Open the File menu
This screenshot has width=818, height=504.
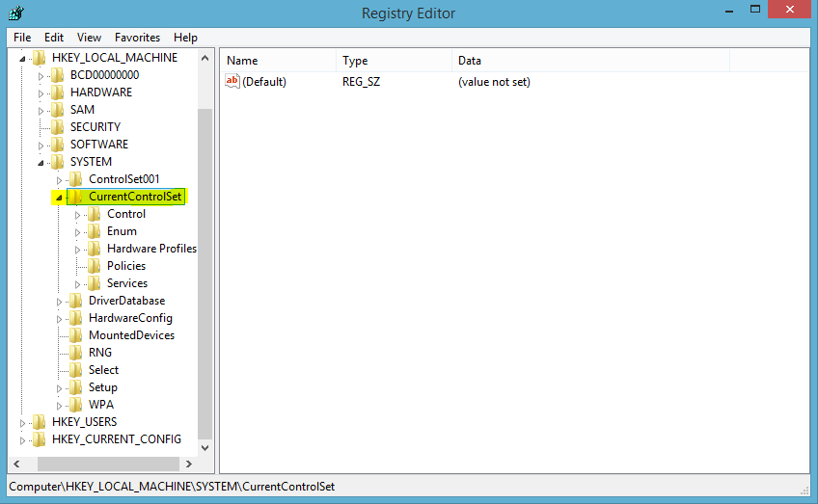click(22, 38)
